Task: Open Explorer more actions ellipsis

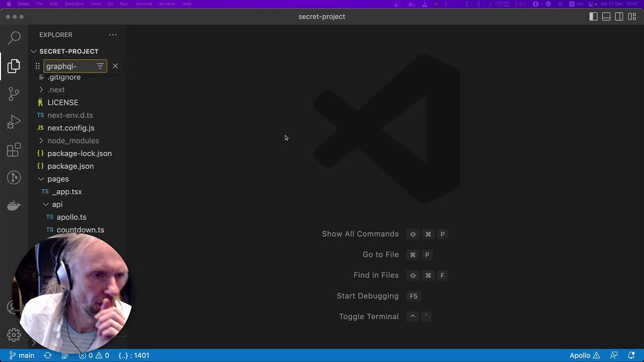Action: tap(113, 35)
